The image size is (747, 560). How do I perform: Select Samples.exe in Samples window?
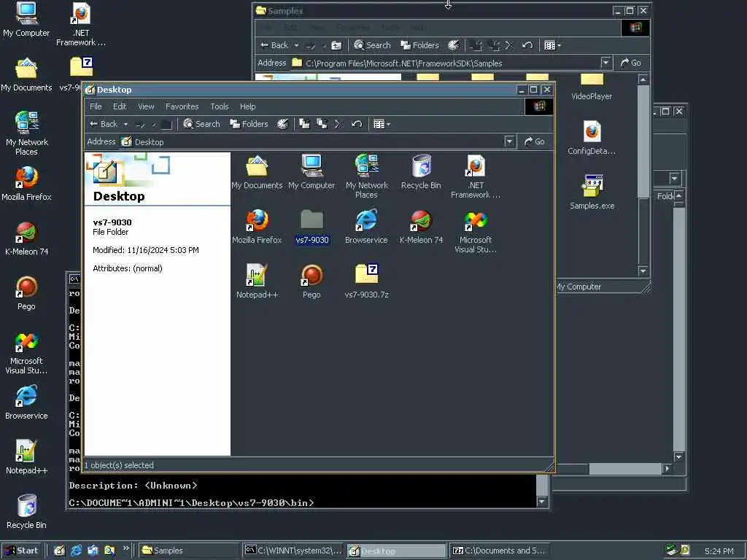[x=592, y=192]
